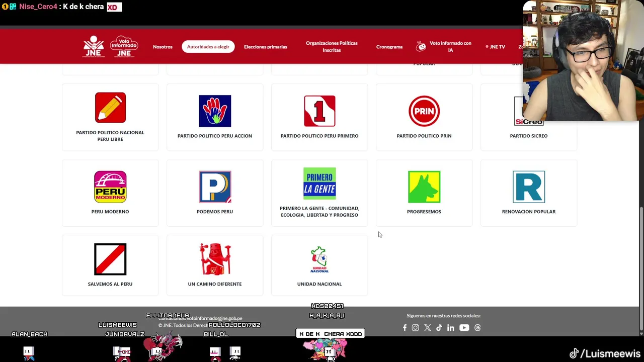This screenshot has height=362, width=644.
Task: Click the streamer webcam overlay
Action: [x=583, y=60]
